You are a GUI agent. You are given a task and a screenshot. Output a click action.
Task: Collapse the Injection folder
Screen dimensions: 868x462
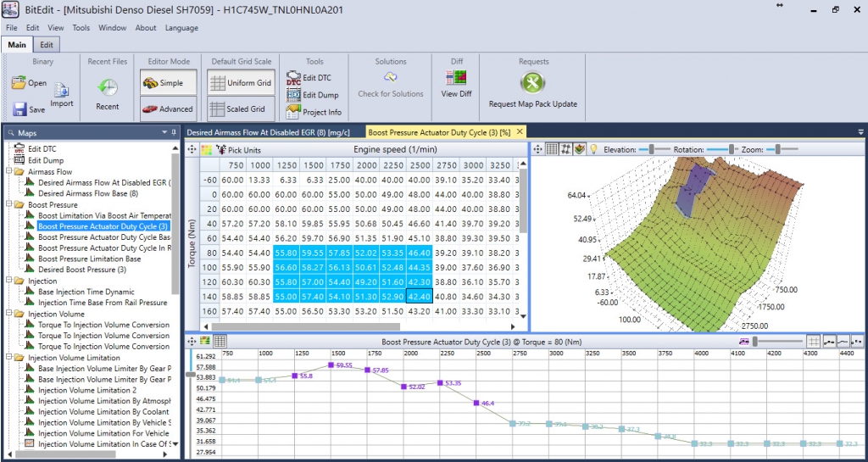pyautogui.click(x=9, y=281)
